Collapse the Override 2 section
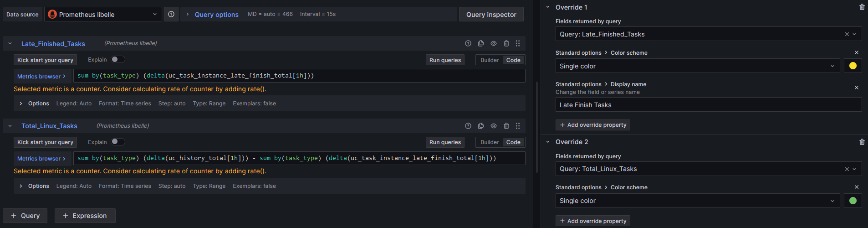The image size is (868, 228). point(548,142)
